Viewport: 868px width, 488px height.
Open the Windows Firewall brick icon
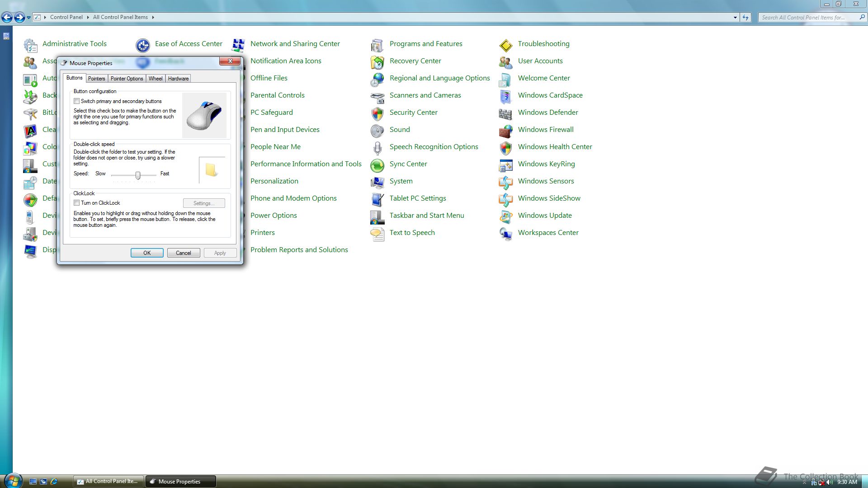[x=505, y=131]
